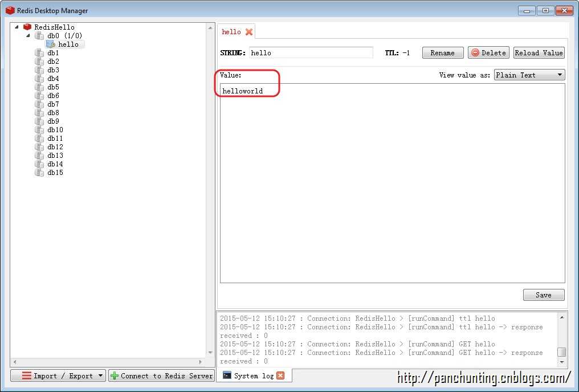The image size is (579, 392).
Task: Click the System log terminal icon
Action: click(x=227, y=375)
